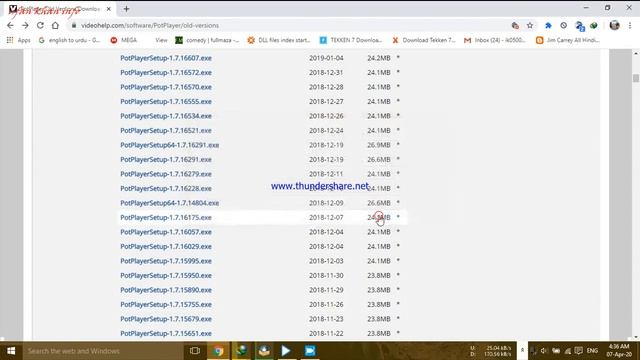Bookmark this page with star icon
This screenshot has height=360, width=640.
[x=530, y=25]
